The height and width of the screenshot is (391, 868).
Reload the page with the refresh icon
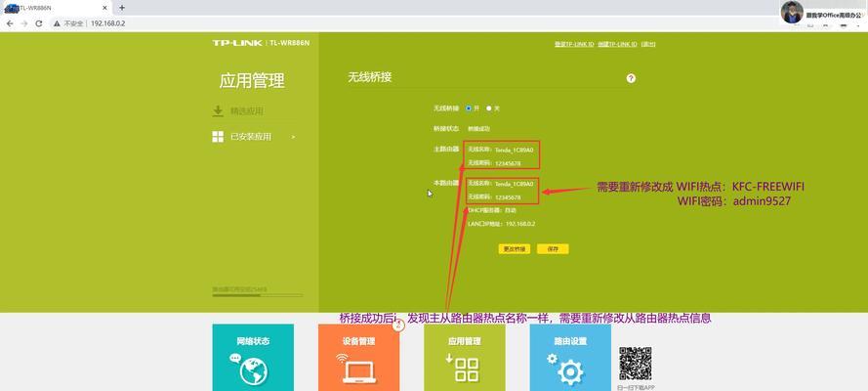[x=39, y=23]
